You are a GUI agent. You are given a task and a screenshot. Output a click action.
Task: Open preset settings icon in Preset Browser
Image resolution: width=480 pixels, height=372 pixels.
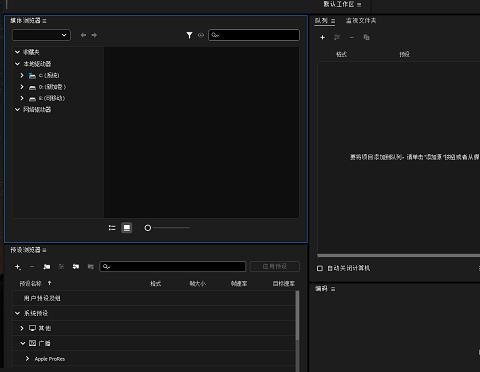coord(61,267)
